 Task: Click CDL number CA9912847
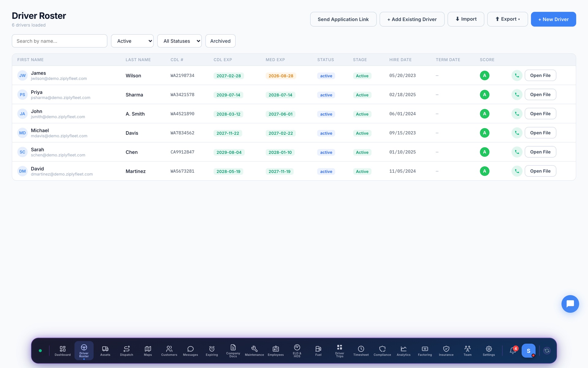point(183,152)
